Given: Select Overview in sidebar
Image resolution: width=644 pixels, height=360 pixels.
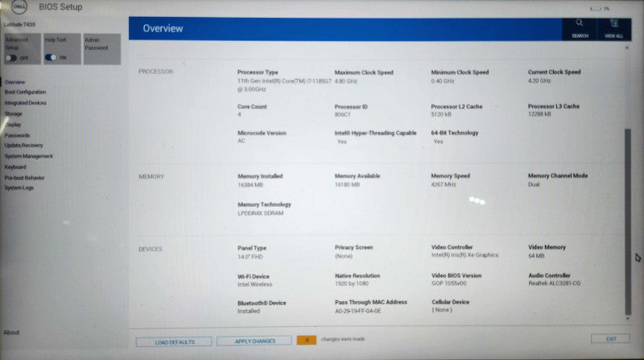Looking at the screenshot, I should click(14, 82).
